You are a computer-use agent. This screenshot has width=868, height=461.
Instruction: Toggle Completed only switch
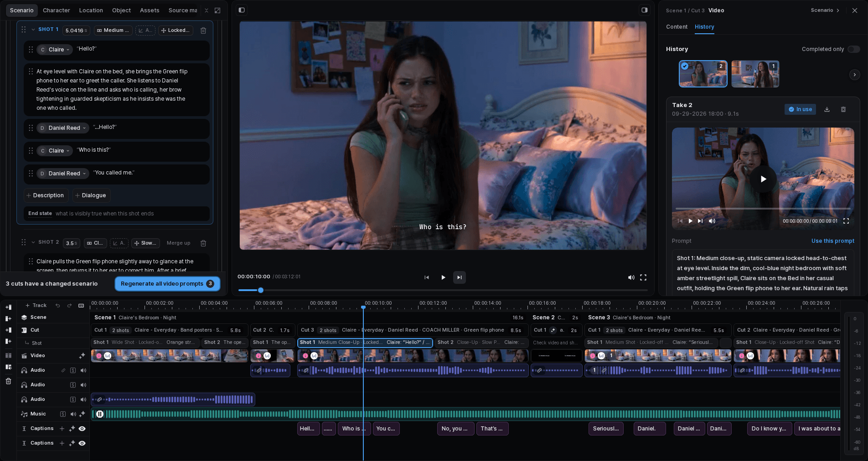(x=853, y=49)
